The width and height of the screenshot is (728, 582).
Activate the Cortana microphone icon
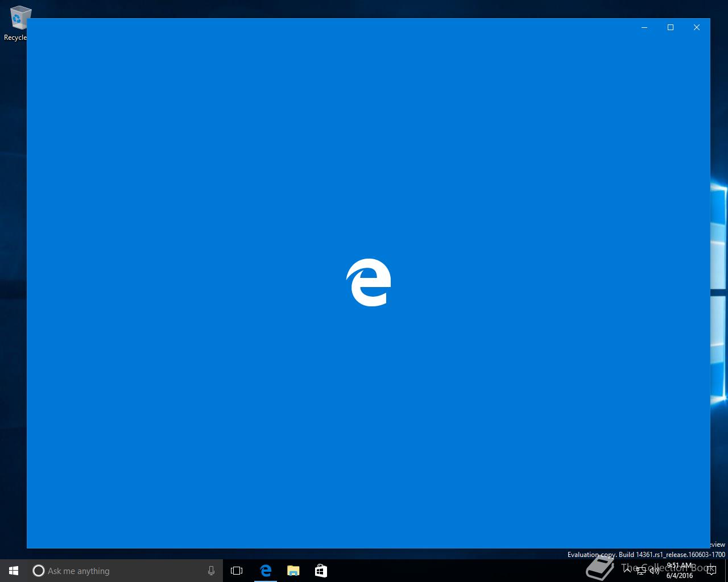pyautogui.click(x=211, y=571)
